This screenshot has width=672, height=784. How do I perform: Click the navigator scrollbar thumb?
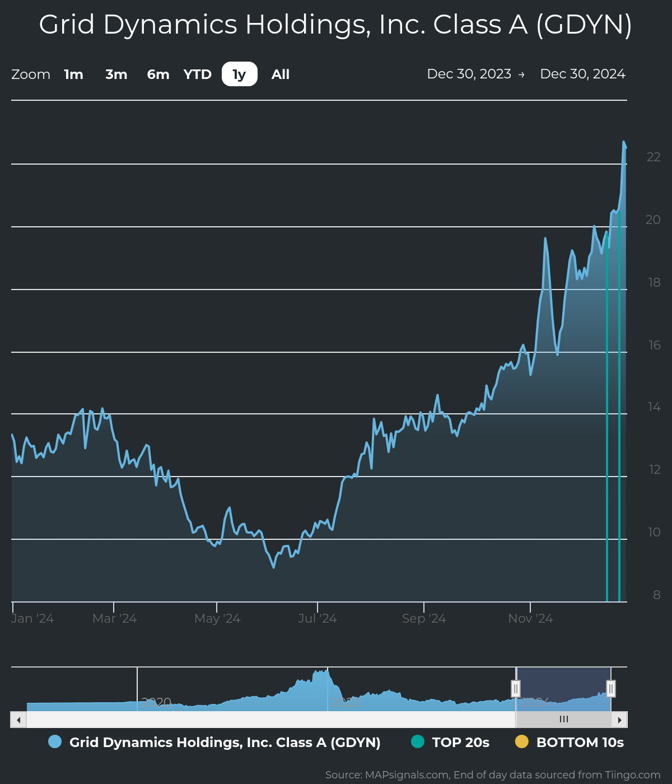point(563,720)
